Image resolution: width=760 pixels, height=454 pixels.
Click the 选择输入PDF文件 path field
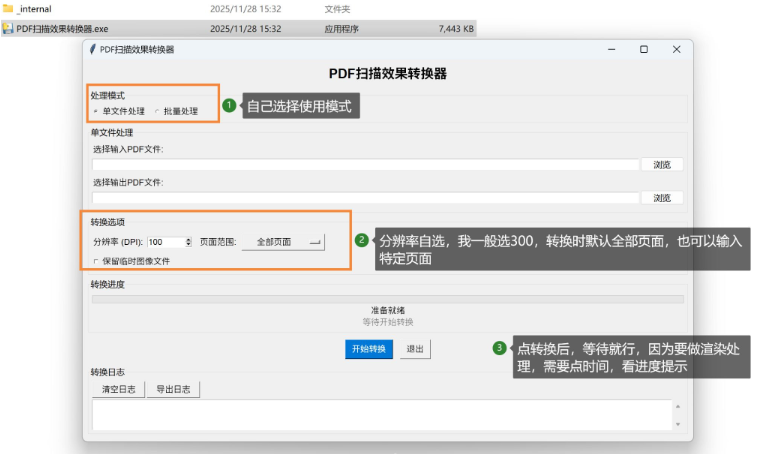pyautogui.click(x=365, y=165)
